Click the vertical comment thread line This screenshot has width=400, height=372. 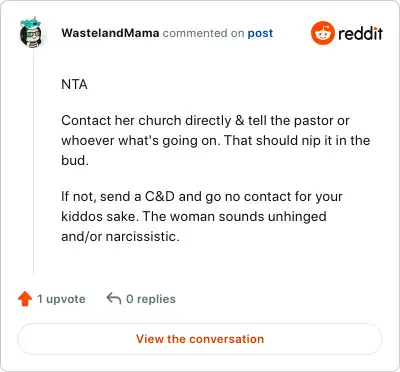pos(33,162)
